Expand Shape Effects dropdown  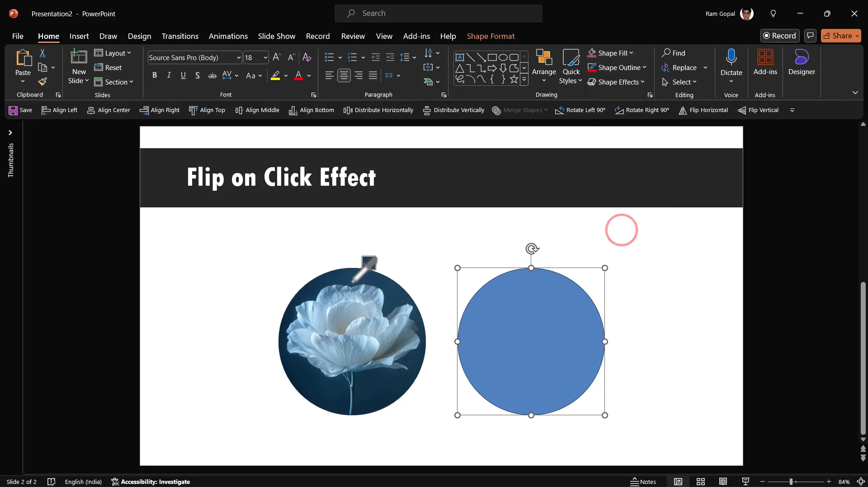[x=642, y=82]
